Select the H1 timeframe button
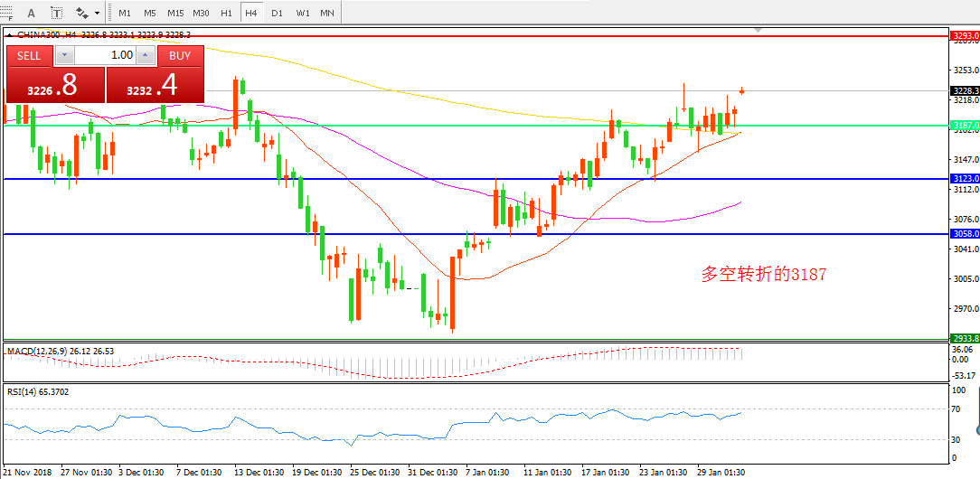This screenshot has width=980, height=479. click(x=226, y=13)
